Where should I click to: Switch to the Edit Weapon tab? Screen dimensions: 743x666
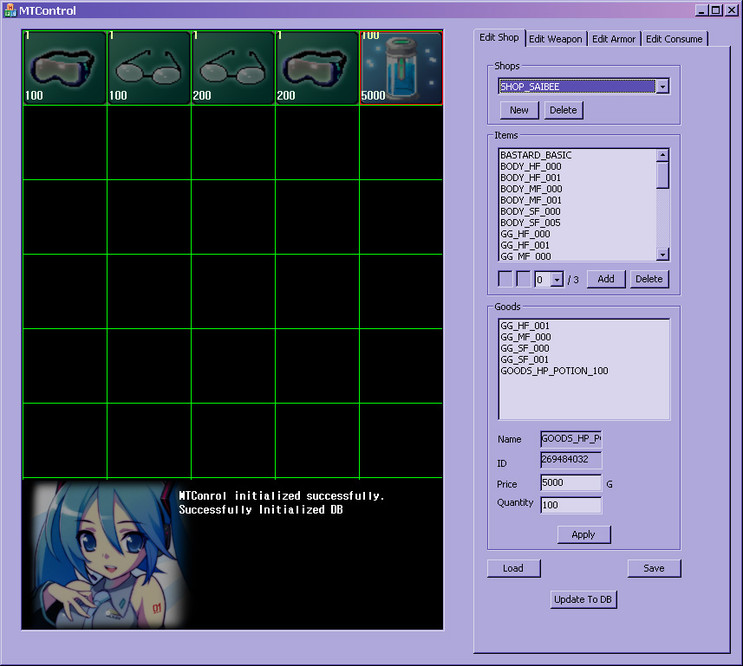pos(555,39)
